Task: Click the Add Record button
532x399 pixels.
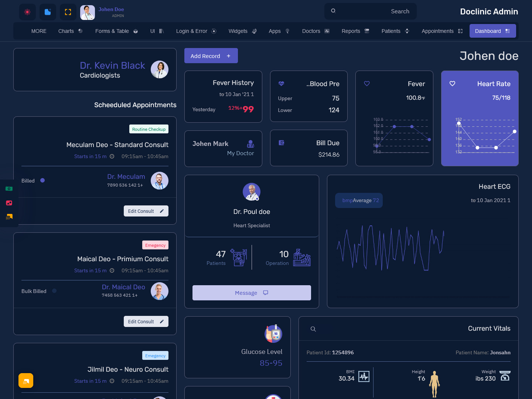Action: (211, 55)
